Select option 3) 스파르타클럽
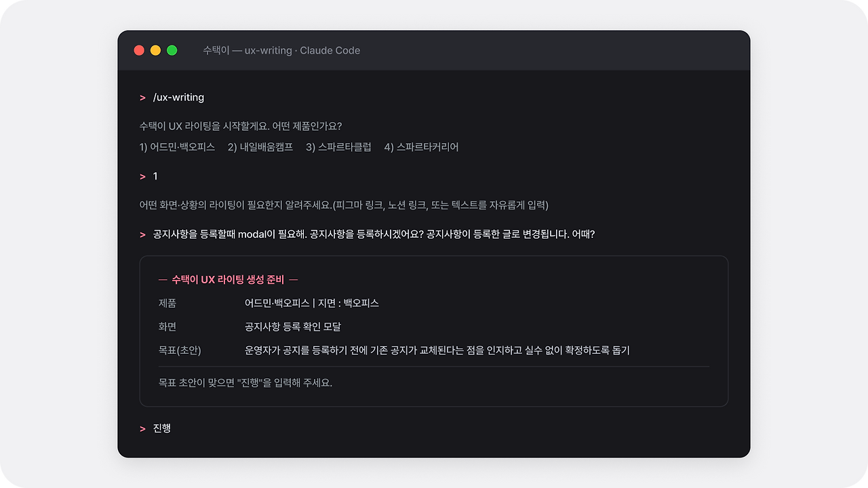 338,146
